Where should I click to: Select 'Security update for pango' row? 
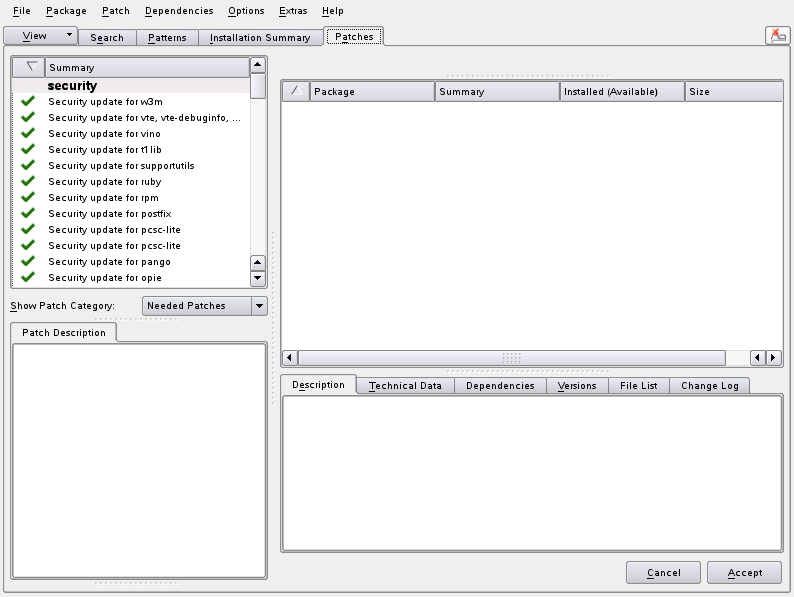pyautogui.click(x=131, y=261)
